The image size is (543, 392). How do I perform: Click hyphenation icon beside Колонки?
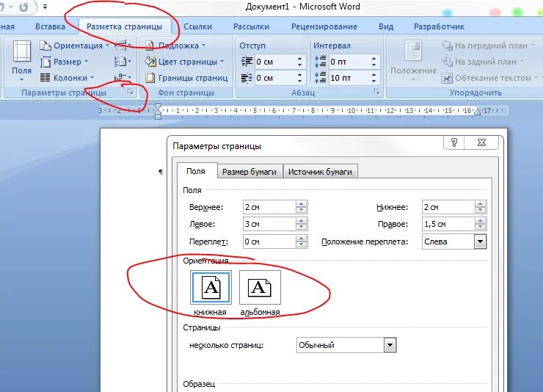(123, 78)
